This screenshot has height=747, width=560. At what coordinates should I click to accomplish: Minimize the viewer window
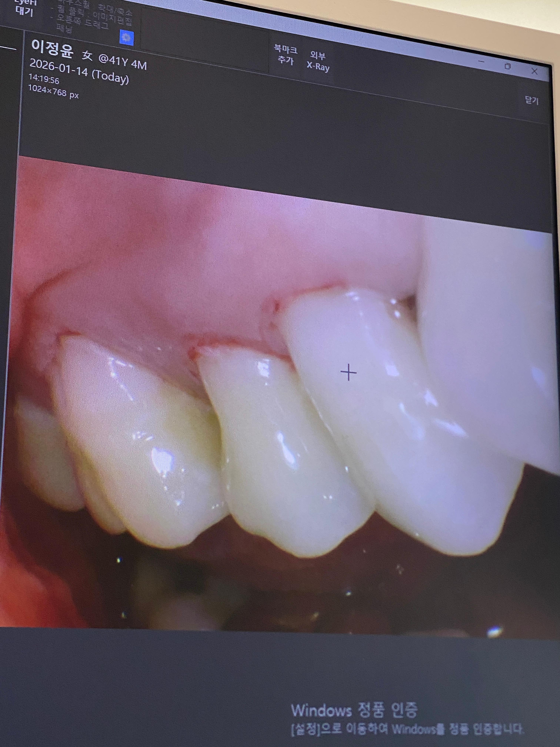tap(482, 62)
